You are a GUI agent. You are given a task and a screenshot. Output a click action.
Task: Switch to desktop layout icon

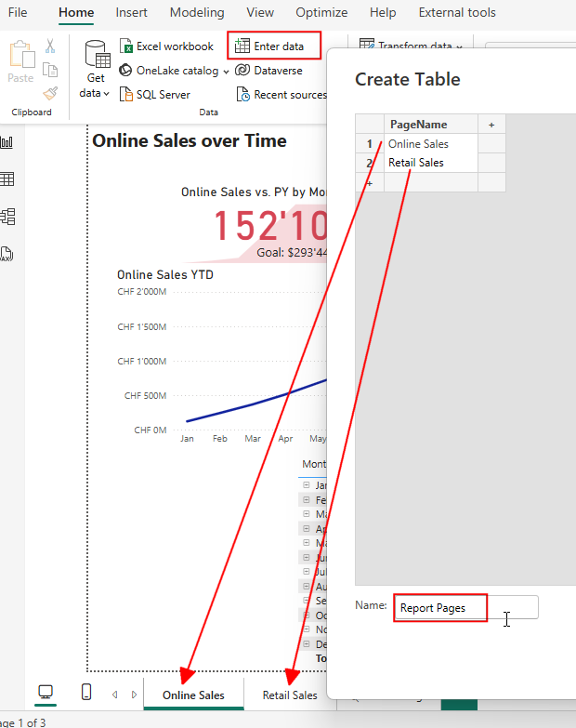(x=46, y=693)
